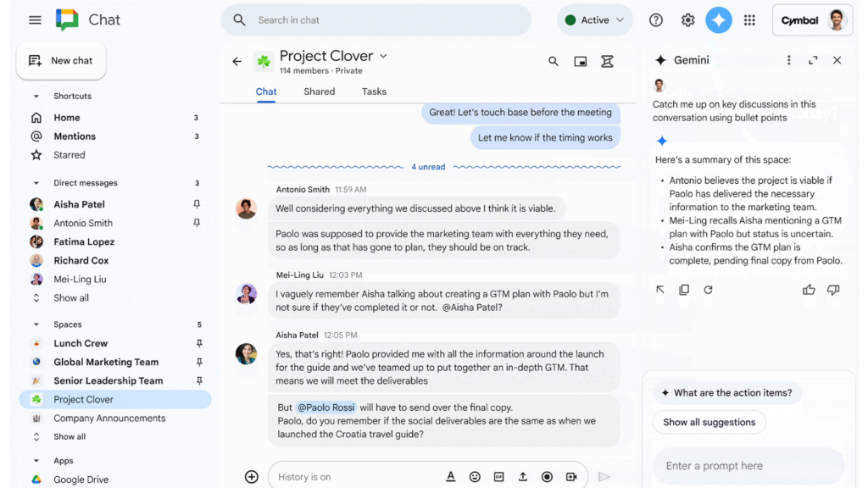Click the upload file icon in composer
The height and width of the screenshot is (488, 868).
(x=522, y=477)
